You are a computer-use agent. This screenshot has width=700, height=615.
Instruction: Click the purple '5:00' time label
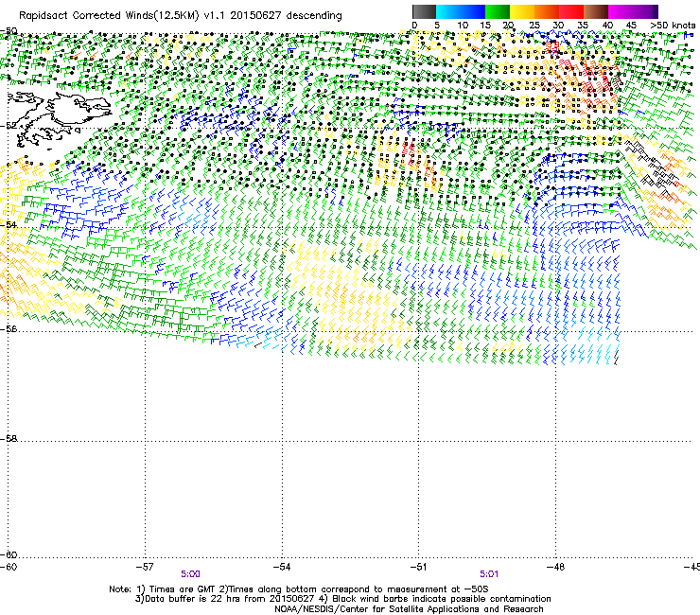point(191,574)
